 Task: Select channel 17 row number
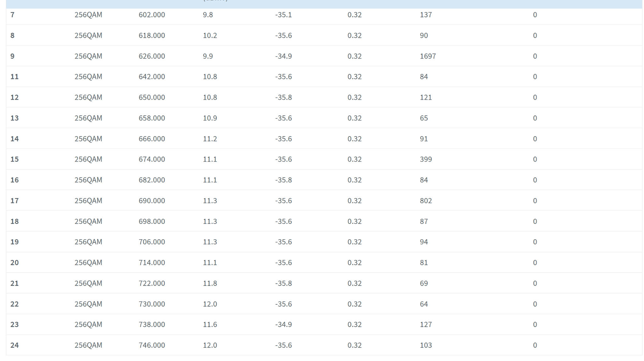point(14,201)
